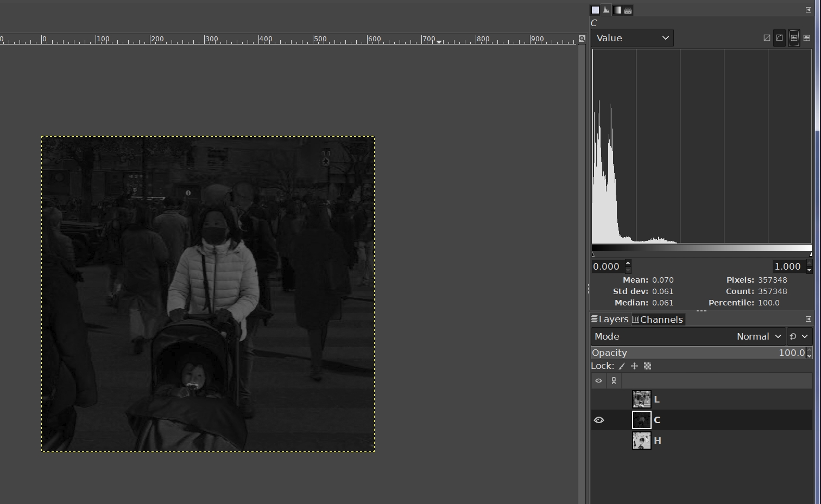Hide the C layer using eye icon
Screen dimensions: 821x504
pyautogui.click(x=598, y=420)
